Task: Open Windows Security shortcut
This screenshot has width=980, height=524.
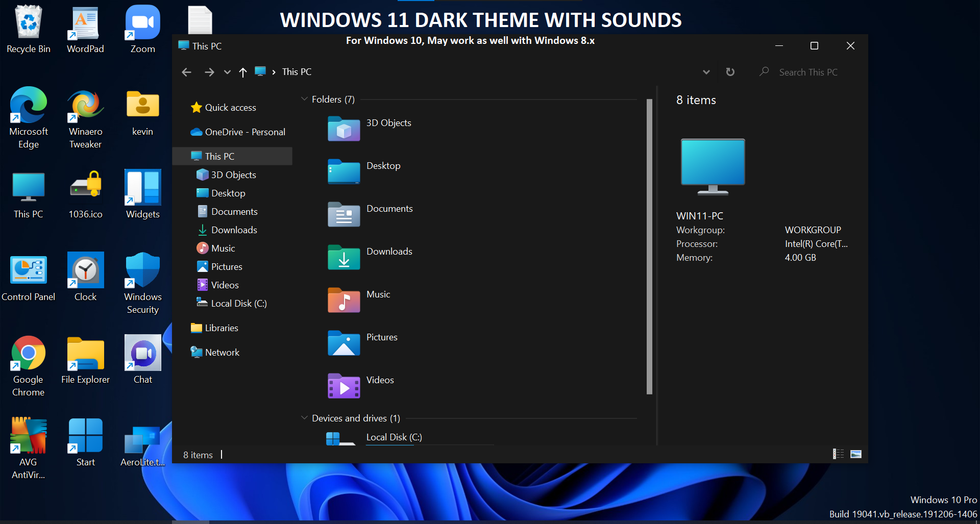Action: (142, 283)
